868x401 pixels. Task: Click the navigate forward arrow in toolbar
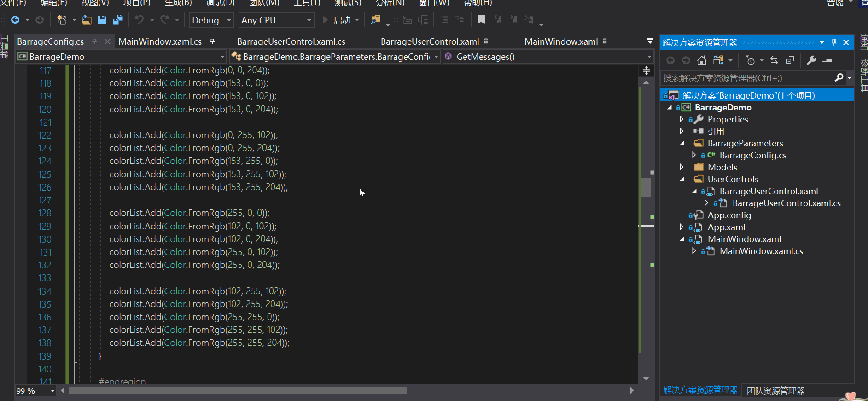point(40,20)
